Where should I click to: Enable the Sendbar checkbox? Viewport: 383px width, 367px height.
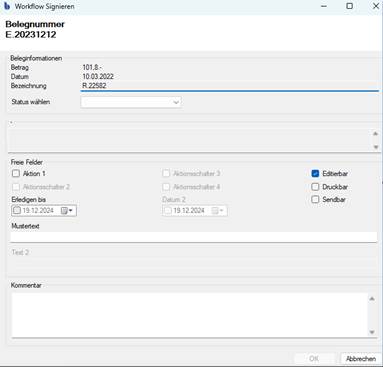315,199
